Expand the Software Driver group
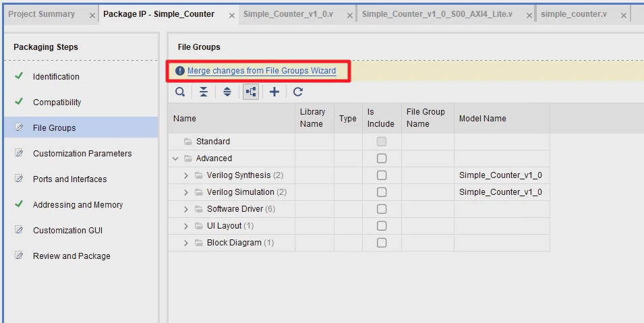This screenshot has width=644, height=323. coord(186,209)
